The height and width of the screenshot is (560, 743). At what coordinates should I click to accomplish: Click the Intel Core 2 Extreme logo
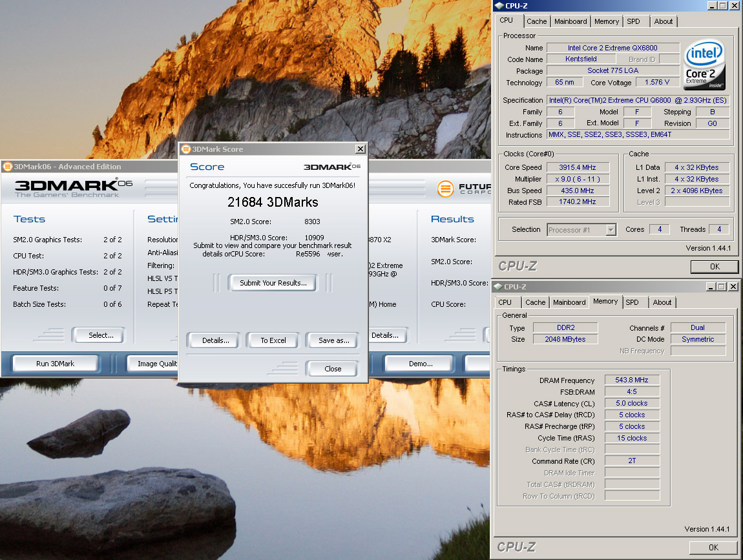(x=705, y=65)
